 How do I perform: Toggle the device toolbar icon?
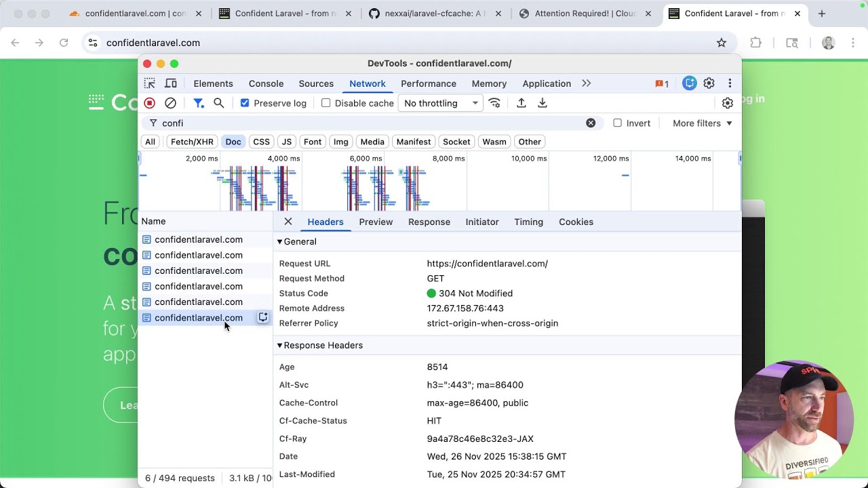tap(171, 83)
